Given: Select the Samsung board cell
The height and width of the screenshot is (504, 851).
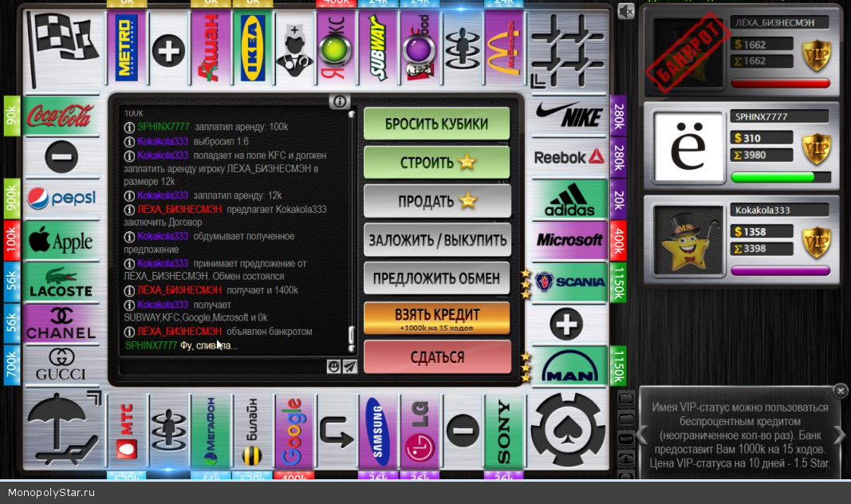Looking at the screenshot, I should pos(378,432).
